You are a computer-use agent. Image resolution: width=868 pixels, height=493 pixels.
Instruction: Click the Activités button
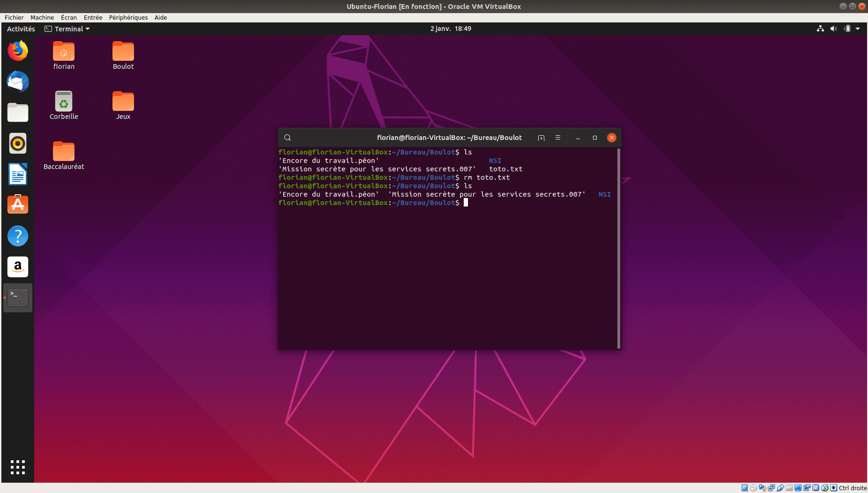point(21,29)
